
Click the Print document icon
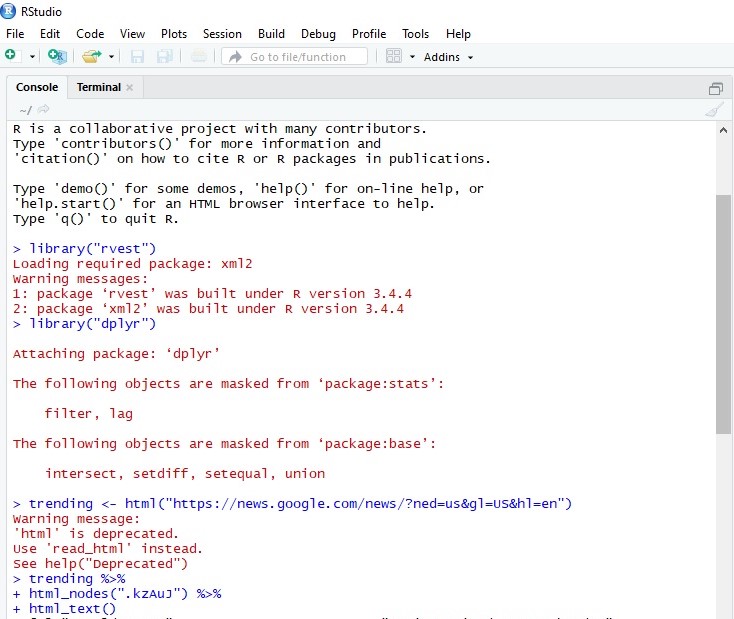pyautogui.click(x=198, y=57)
